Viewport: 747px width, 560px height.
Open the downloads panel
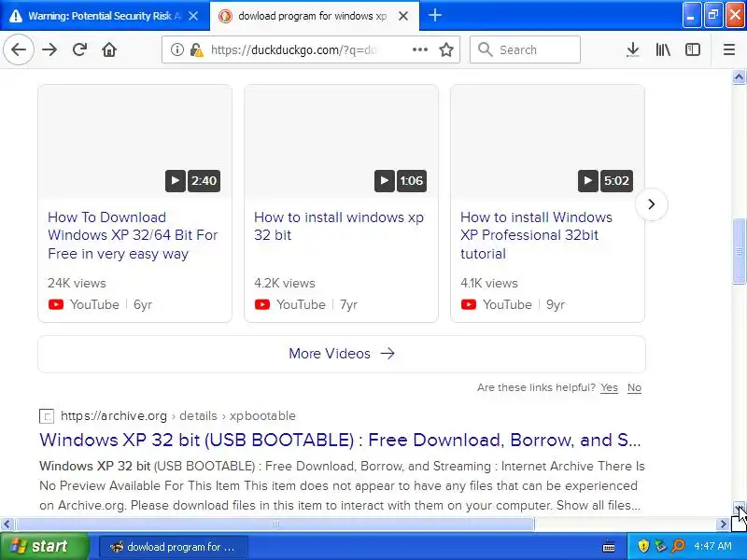coord(633,49)
